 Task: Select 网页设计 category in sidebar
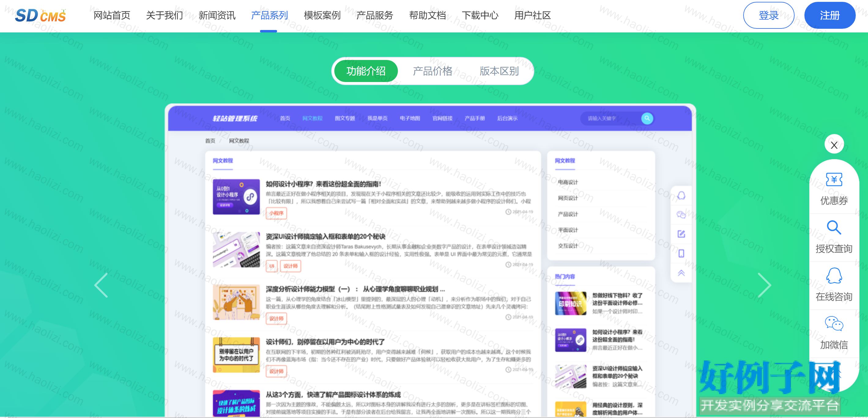[x=567, y=198]
